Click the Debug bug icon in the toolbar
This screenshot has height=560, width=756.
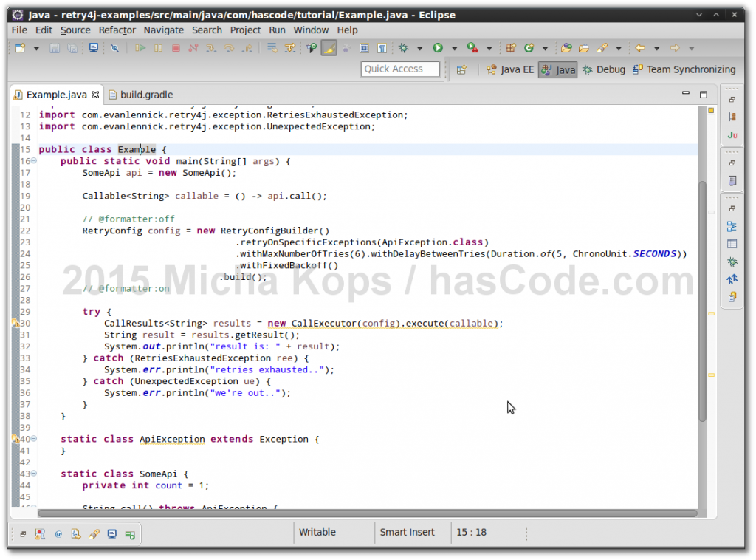click(402, 47)
